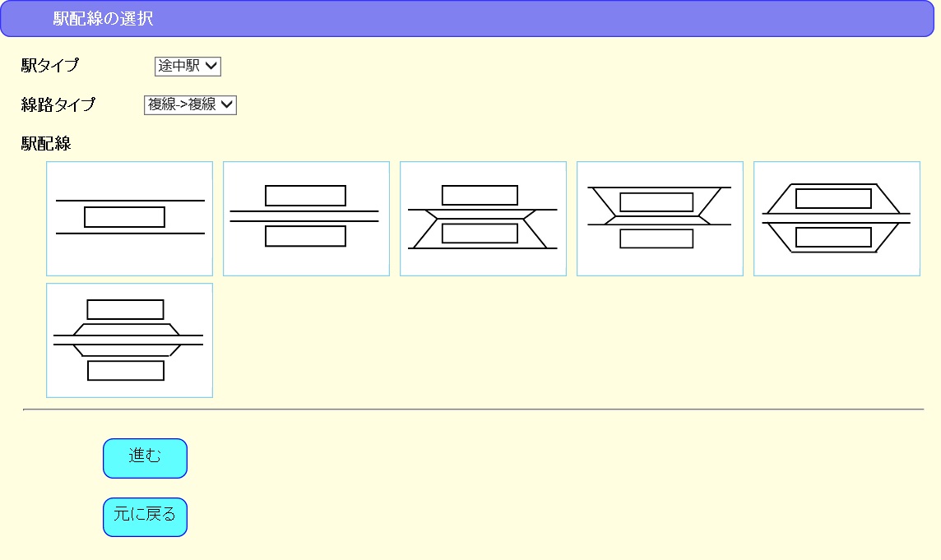This screenshot has height=560, width=941.
Task: Open the 駅タイプ dropdown showing 途中駅
Action: click(188, 66)
